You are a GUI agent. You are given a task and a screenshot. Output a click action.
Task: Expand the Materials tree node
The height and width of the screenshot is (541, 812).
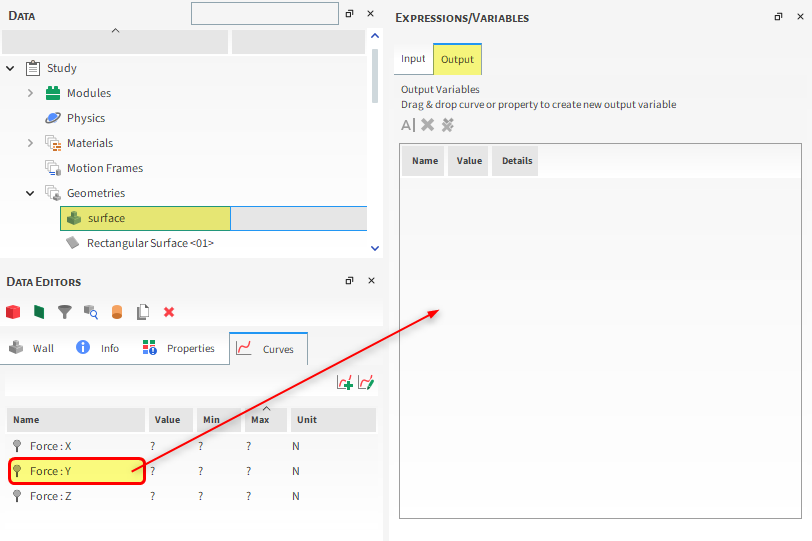click(x=30, y=143)
